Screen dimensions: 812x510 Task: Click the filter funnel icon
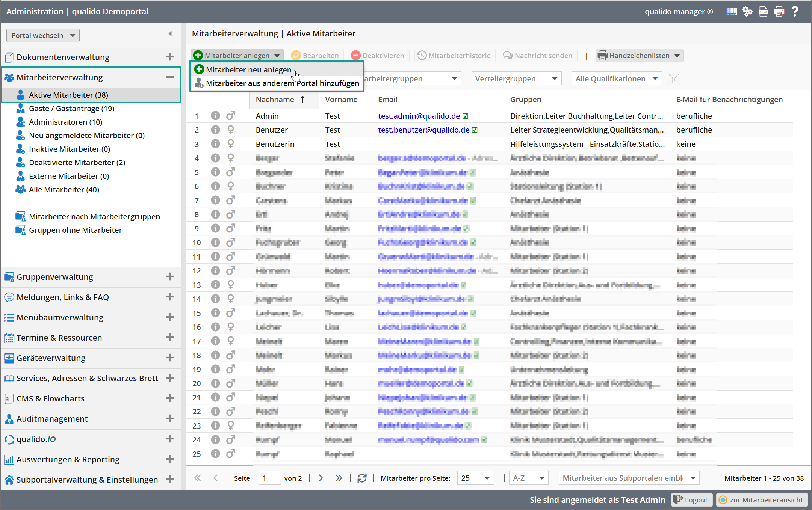pos(673,78)
